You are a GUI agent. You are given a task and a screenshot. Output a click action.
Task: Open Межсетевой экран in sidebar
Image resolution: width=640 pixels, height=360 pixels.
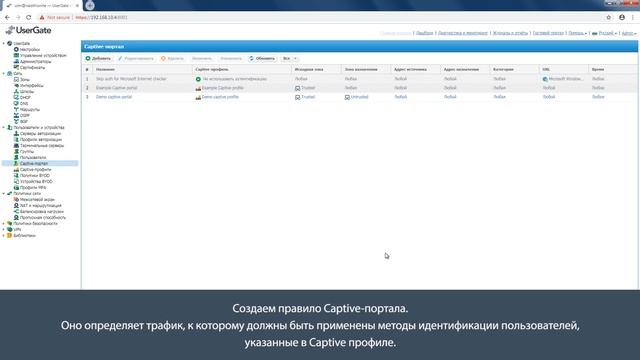37,200
